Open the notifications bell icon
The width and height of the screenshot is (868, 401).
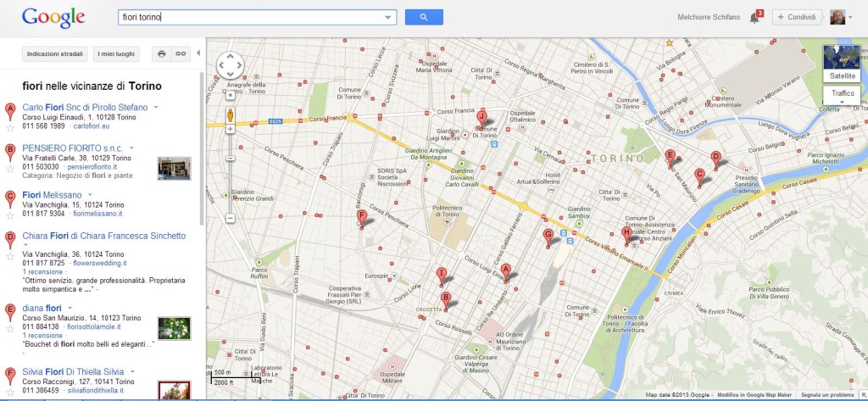click(755, 17)
